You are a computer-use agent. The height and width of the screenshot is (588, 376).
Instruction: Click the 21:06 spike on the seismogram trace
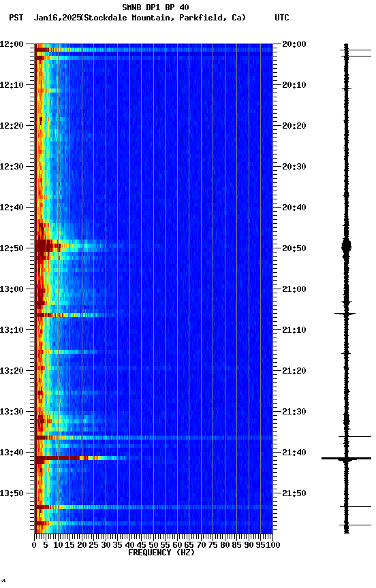click(x=345, y=314)
